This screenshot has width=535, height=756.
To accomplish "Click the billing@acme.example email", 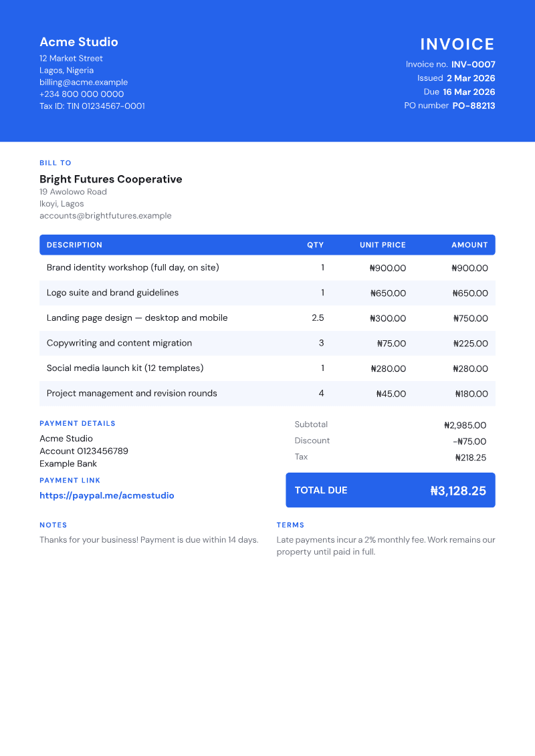I will pyautogui.click(x=84, y=82).
